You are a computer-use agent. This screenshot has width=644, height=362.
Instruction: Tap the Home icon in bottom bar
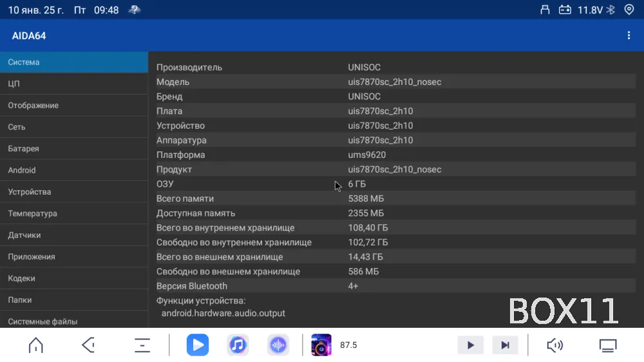click(35, 345)
